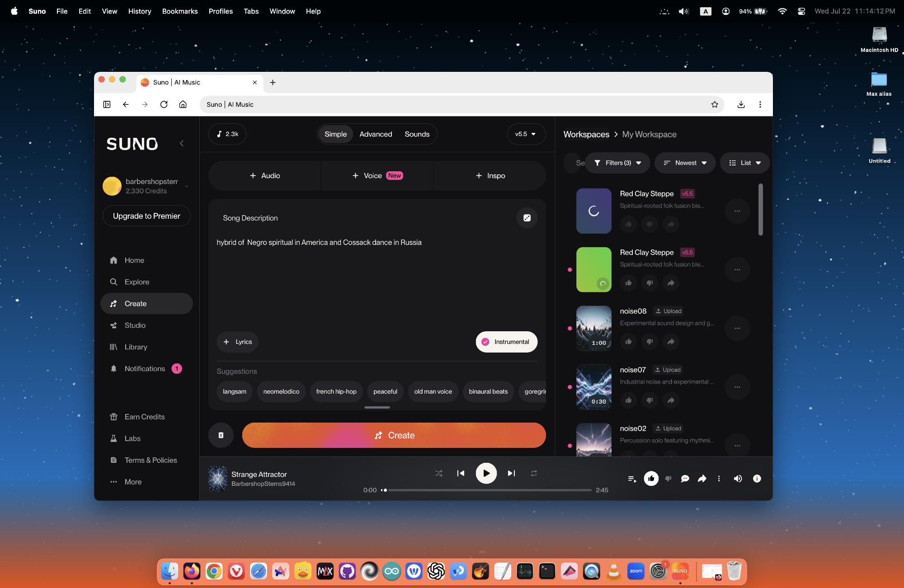Click the dice randomize description icon
This screenshot has width=904, height=588.
point(527,218)
